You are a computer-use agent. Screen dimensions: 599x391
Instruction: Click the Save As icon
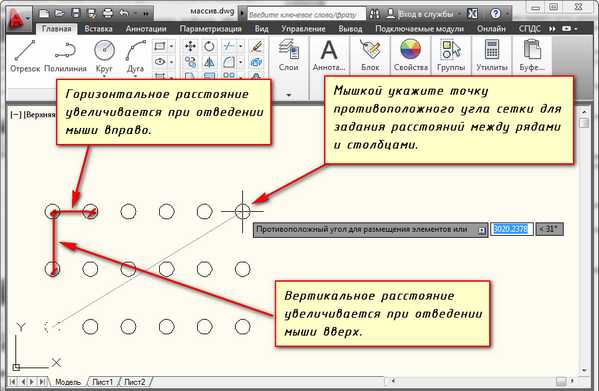click(x=92, y=14)
